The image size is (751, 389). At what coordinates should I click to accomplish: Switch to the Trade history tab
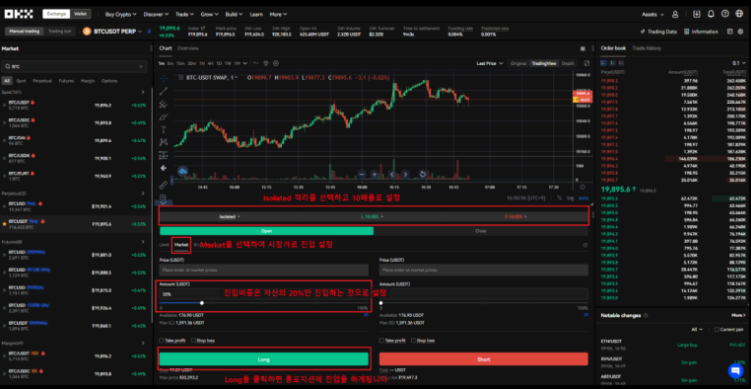646,48
